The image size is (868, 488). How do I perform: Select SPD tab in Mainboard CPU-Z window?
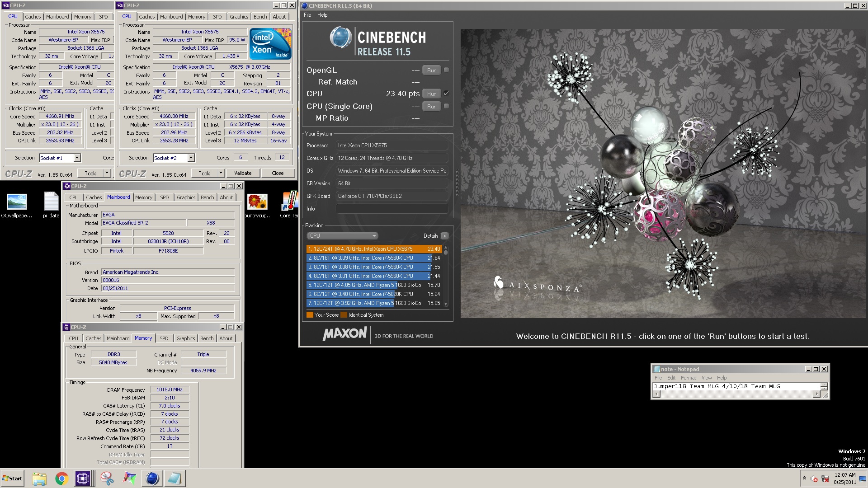pos(165,197)
